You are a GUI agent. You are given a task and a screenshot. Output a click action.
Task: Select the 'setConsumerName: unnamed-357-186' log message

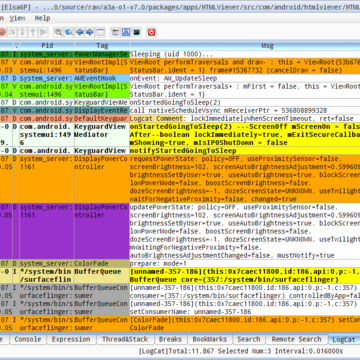(245, 308)
